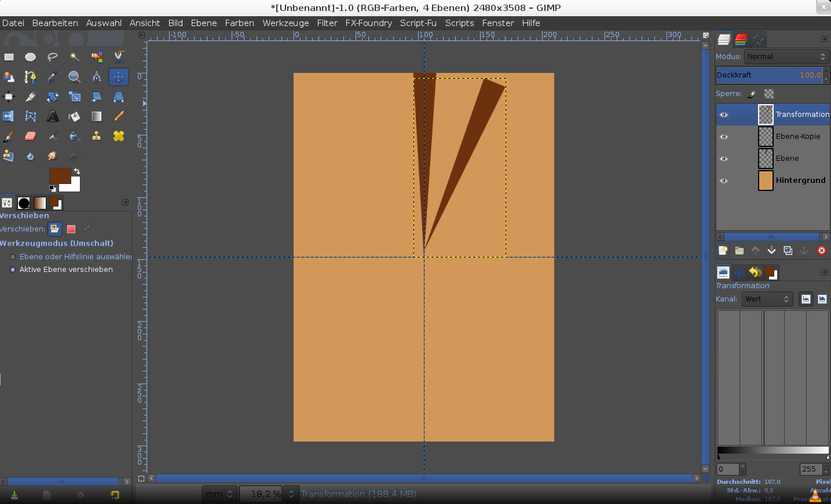Switch to the Channels tab
Image resolution: width=831 pixels, height=504 pixels.
click(x=741, y=39)
